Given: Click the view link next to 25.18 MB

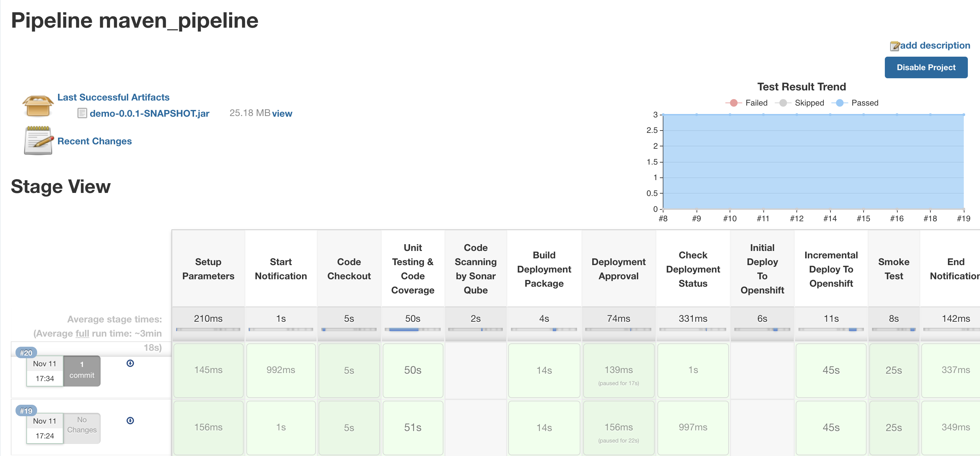Looking at the screenshot, I should click(282, 113).
